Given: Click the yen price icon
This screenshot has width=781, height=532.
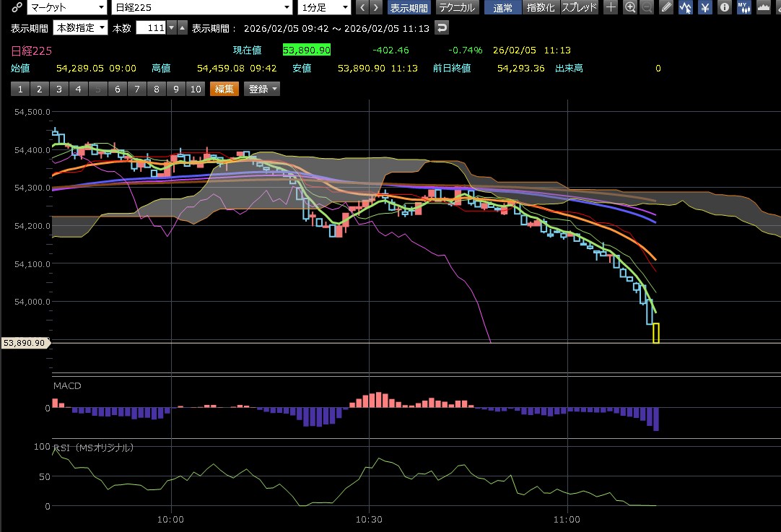Looking at the screenshot, I should click(x=704, y=8).
